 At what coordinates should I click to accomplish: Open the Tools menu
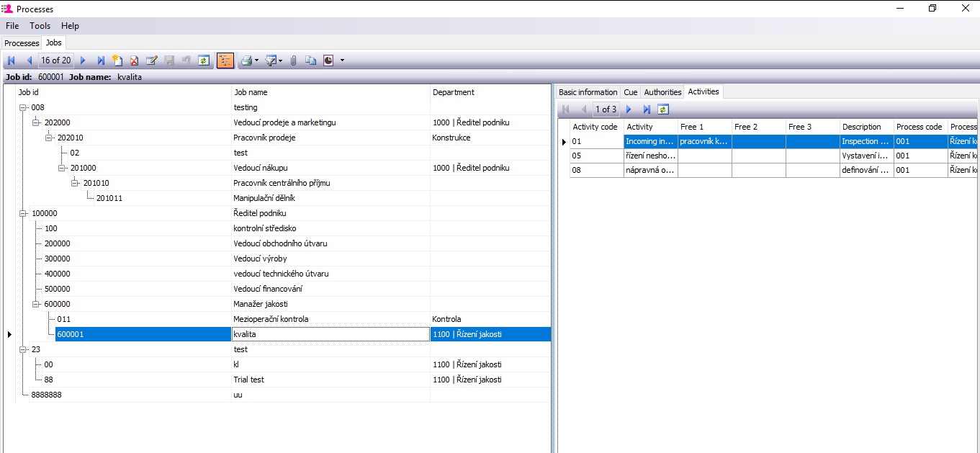tap(40, 26)
